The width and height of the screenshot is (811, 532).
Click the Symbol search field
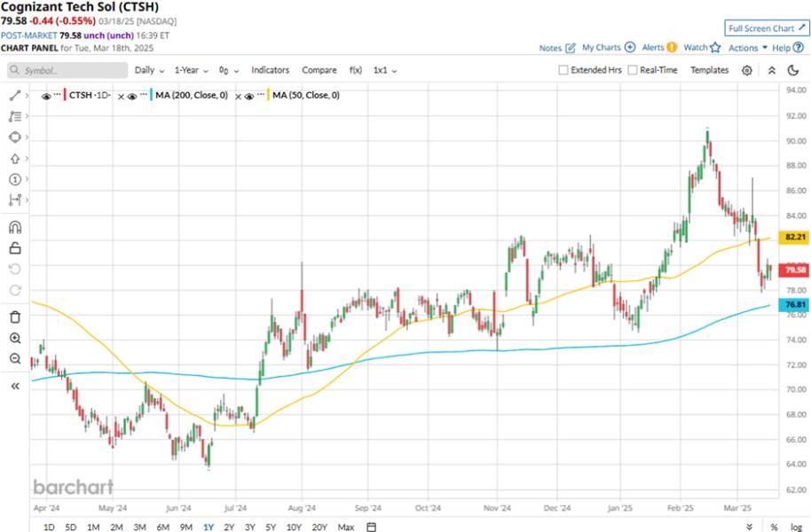pos(67,70)
